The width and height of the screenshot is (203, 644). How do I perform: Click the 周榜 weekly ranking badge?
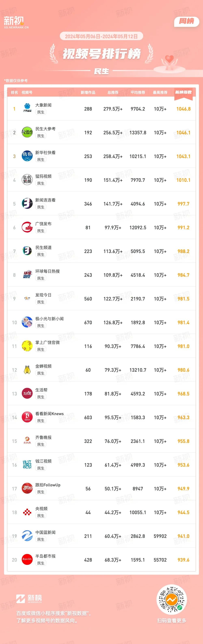[x=187, y=22]
